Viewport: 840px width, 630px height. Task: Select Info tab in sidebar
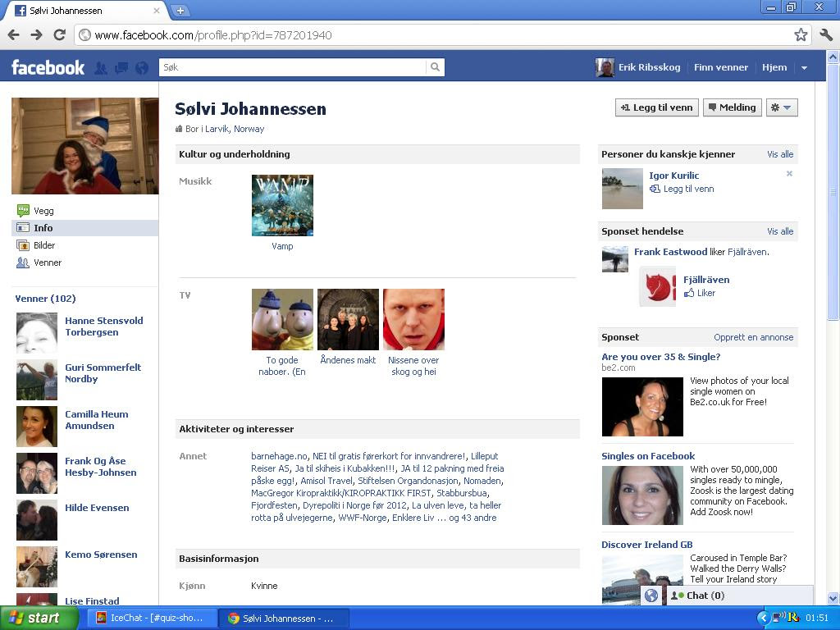point(84,228)
